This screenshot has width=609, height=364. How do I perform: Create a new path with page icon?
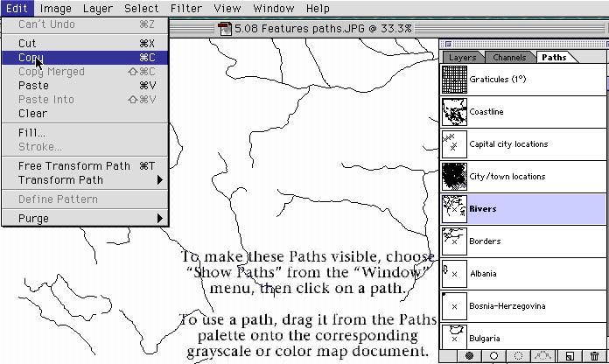(x=570, y=356)
